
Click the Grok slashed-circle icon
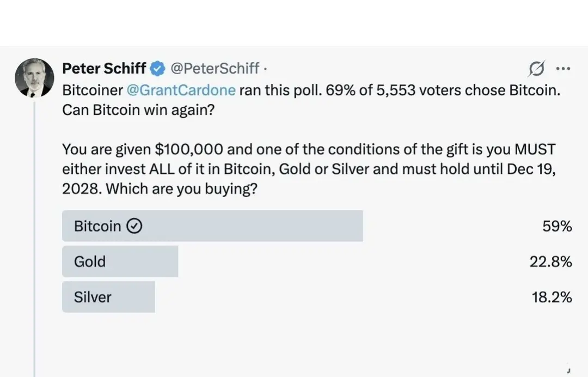[x=537, y=69]
